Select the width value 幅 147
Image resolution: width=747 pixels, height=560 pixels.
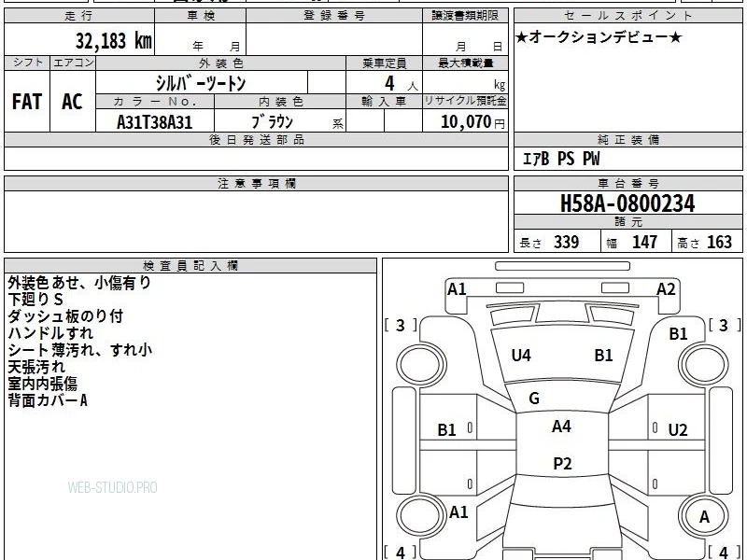[632, 243]
